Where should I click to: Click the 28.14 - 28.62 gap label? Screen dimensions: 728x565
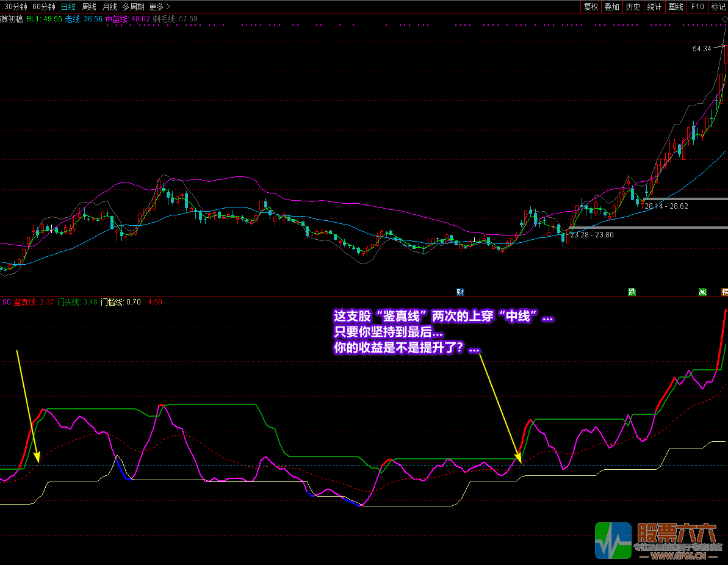tap(666, 206)
